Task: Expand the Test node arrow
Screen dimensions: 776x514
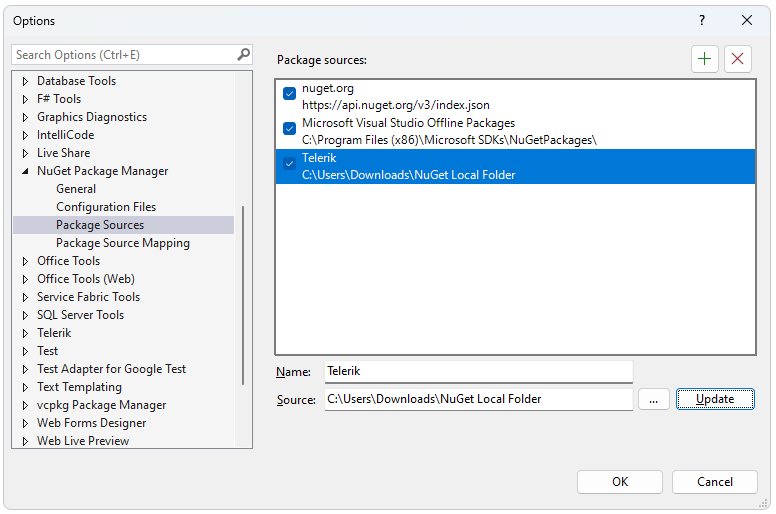Action: (25, 351)
